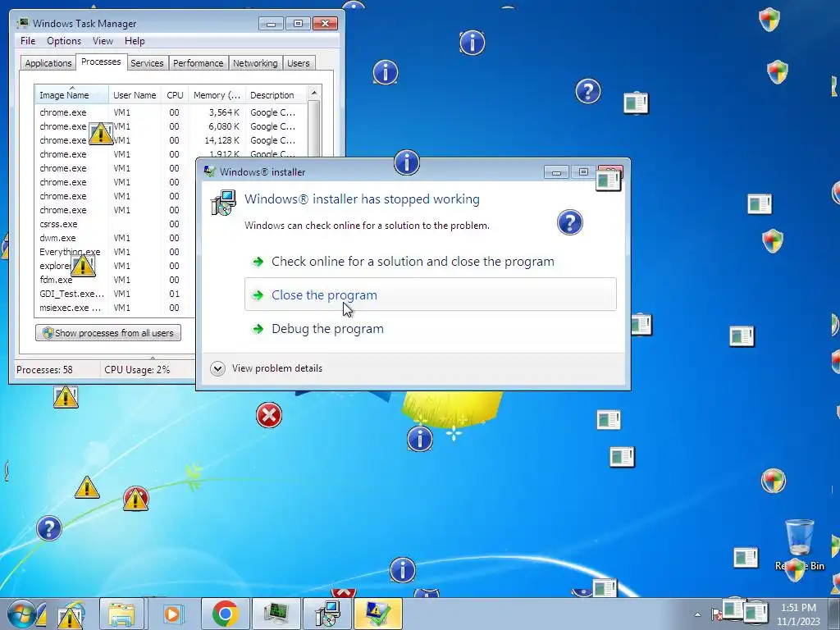The height and width of the screenshot is (630, 840).
Task: Open Internet Explorer from the taskbar
Action: [x=71, y=614]
